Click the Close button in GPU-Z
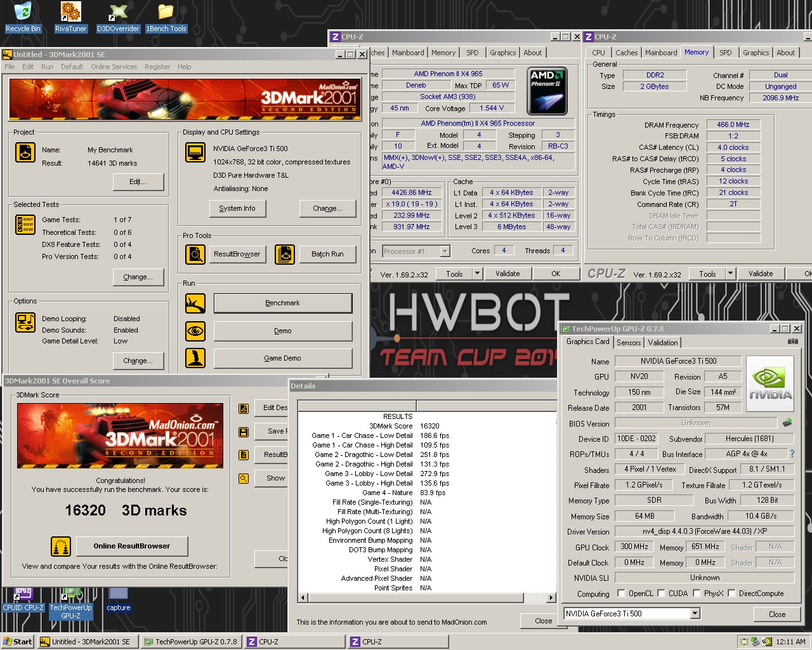This screenshot has width=812, height=650. (777, 614)
